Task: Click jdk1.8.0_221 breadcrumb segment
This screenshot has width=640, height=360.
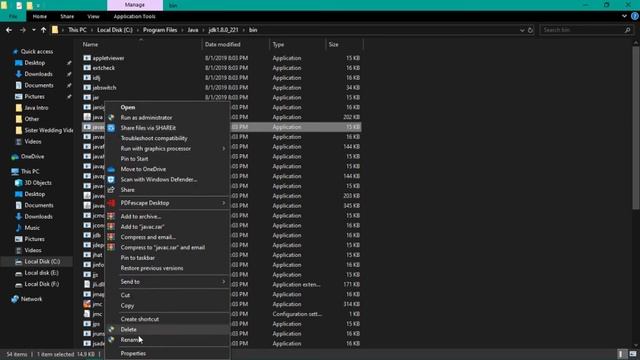Action: click(x=223, y=30)
